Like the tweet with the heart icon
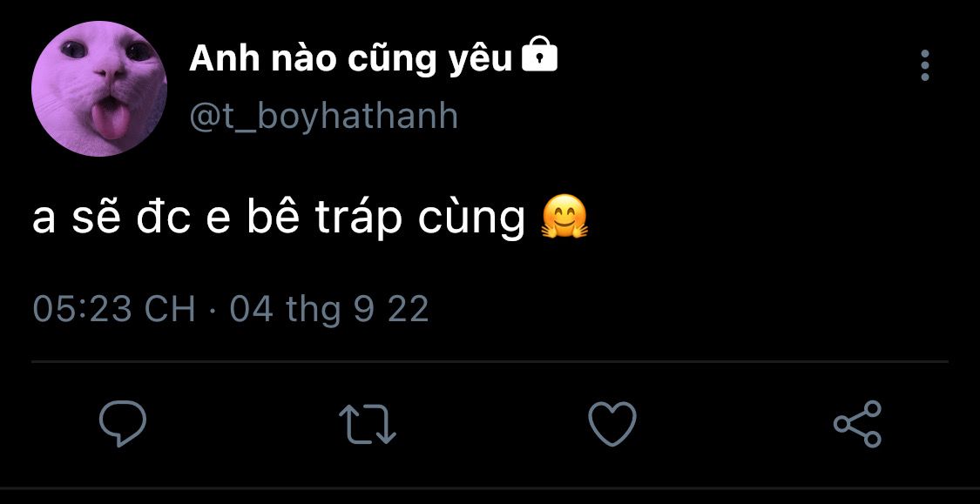This screenshot has height=504, width=980. point(612,423)
